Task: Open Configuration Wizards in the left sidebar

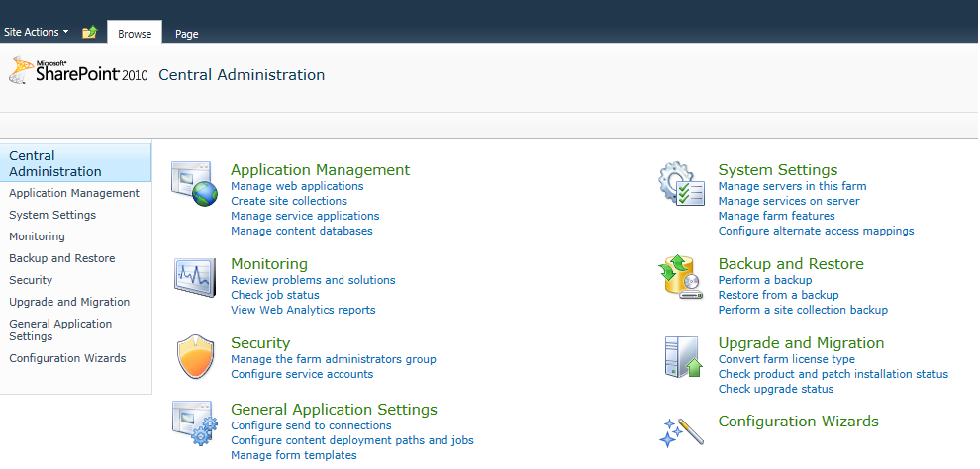Action: [x=67, y=358]
